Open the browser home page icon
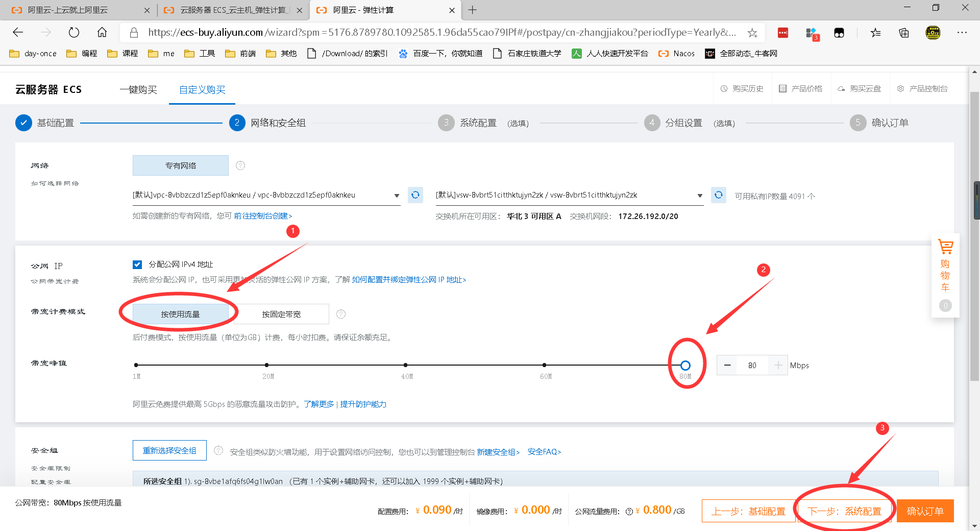980x531 pixels. [102, 33]
